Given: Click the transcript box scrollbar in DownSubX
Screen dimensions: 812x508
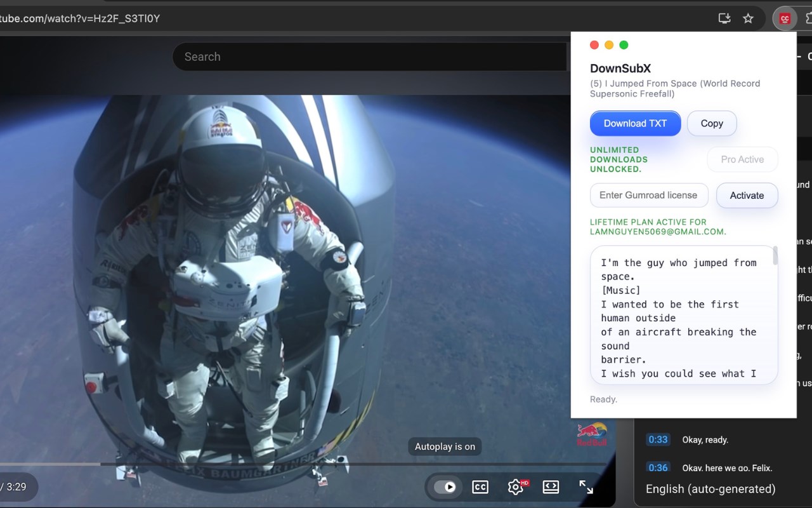Looking at the screenshot, I should (775, 257).
